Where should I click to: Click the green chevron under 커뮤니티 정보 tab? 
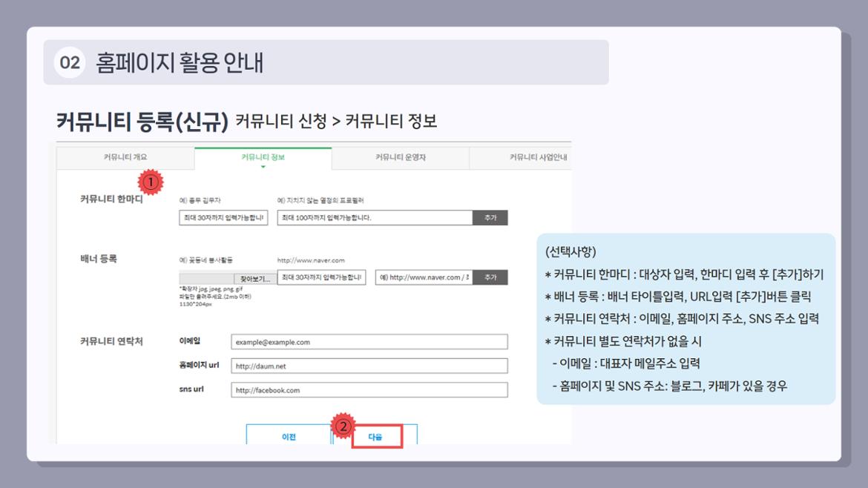tap(263, 168)
